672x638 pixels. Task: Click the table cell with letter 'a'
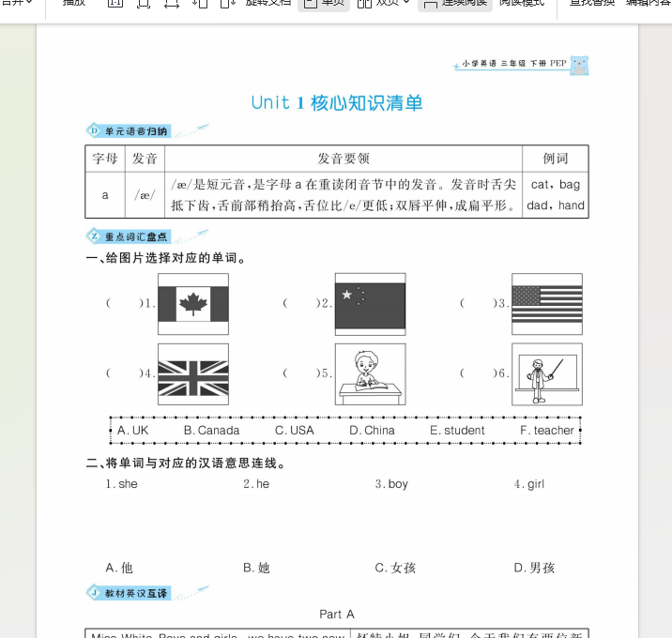coord(105,195)
